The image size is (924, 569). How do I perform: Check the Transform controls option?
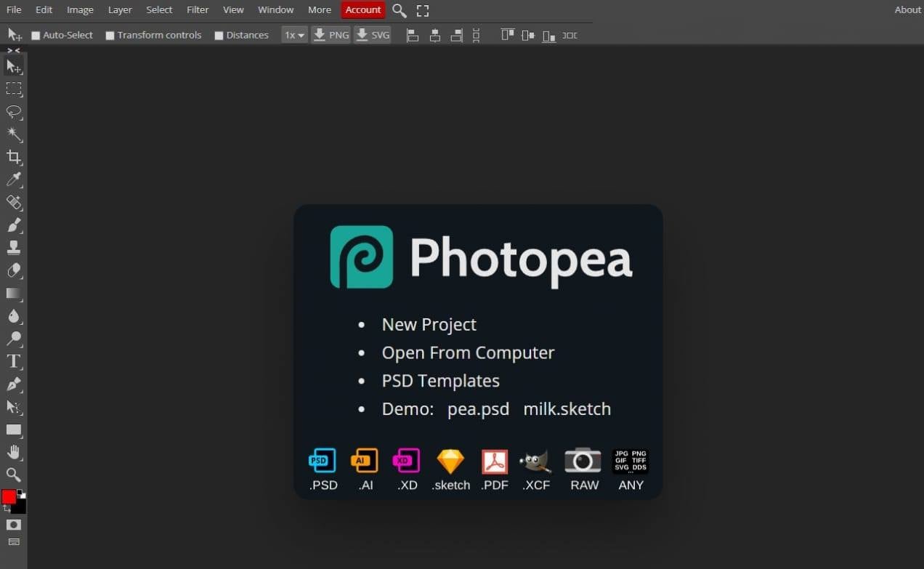point(110,34)
